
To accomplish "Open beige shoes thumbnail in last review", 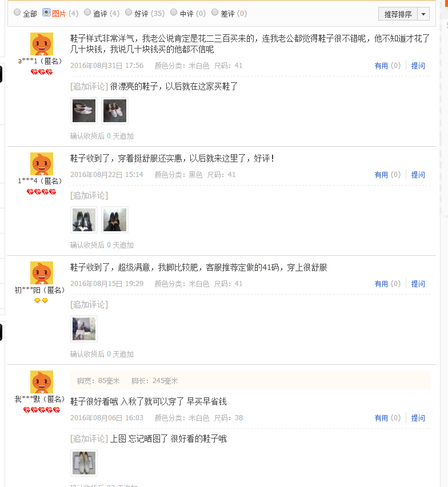I will 84,463.
